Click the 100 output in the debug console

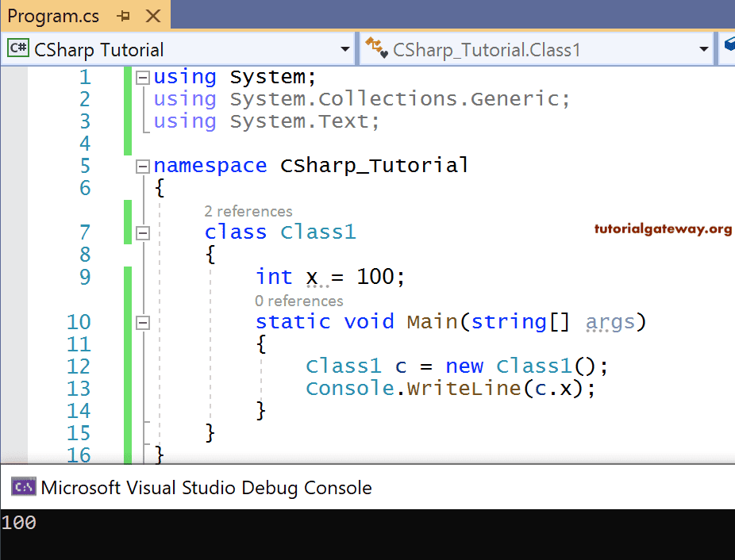pos(20,522)
